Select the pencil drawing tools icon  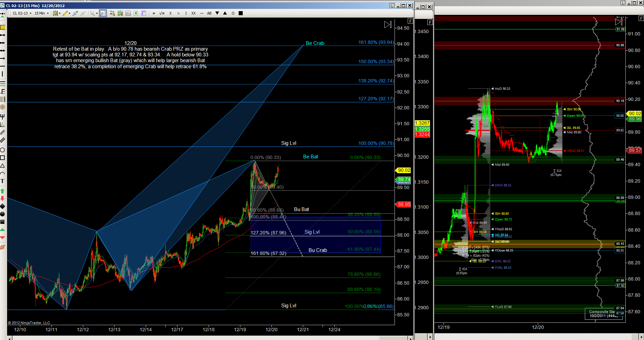[x=66, y=14]
